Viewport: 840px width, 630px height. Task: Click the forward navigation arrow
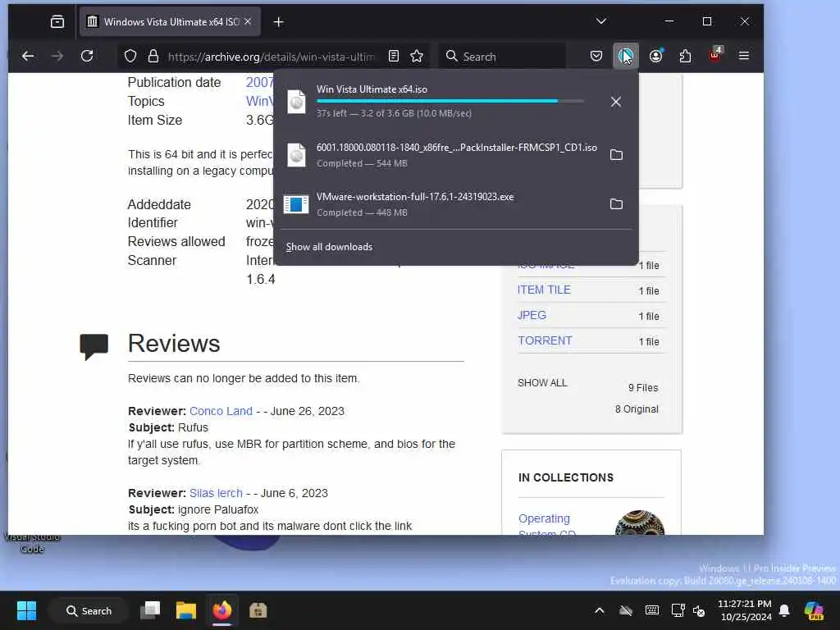[x=57, y=56]
